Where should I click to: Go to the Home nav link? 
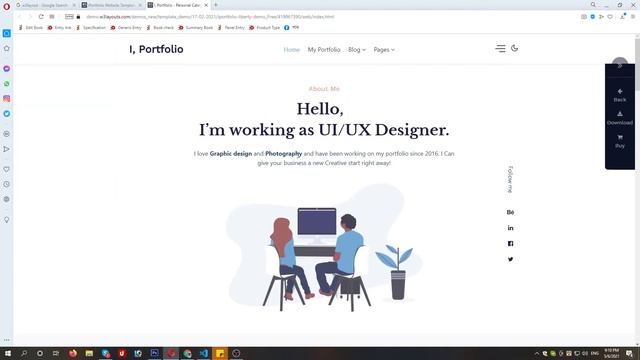tap(291, 50)
